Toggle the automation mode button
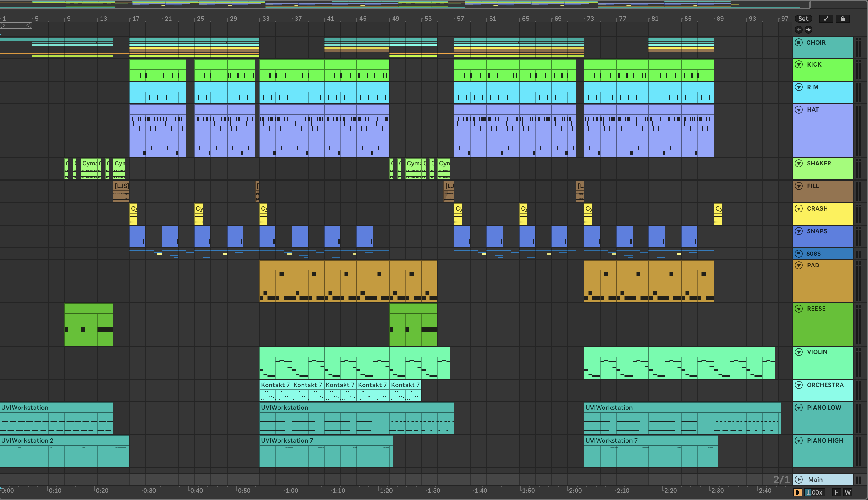The image size is (868, 500). (826, 19)
